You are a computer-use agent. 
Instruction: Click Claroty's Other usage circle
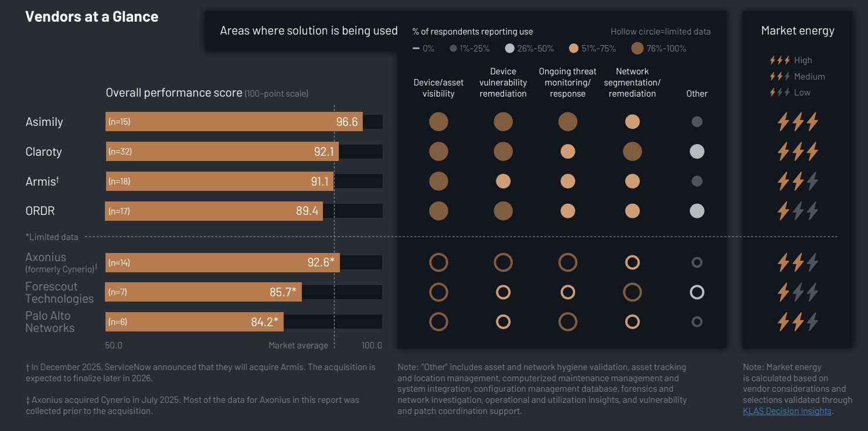click(697, 152)
